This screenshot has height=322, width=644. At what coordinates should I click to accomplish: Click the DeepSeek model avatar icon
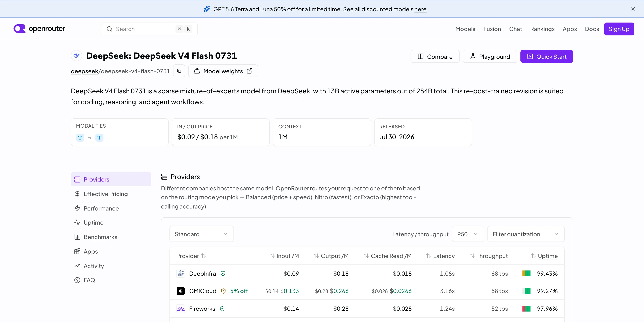[x=76, y=56]
